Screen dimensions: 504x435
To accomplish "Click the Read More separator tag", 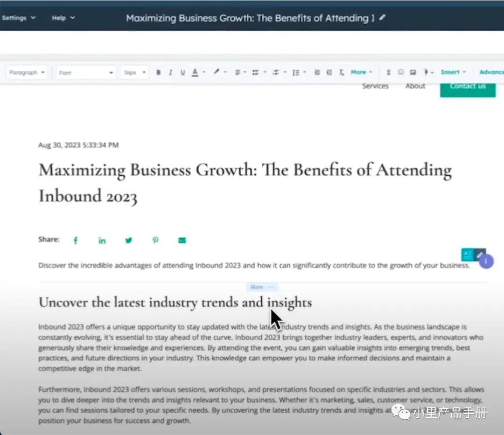I will [262, 287].
